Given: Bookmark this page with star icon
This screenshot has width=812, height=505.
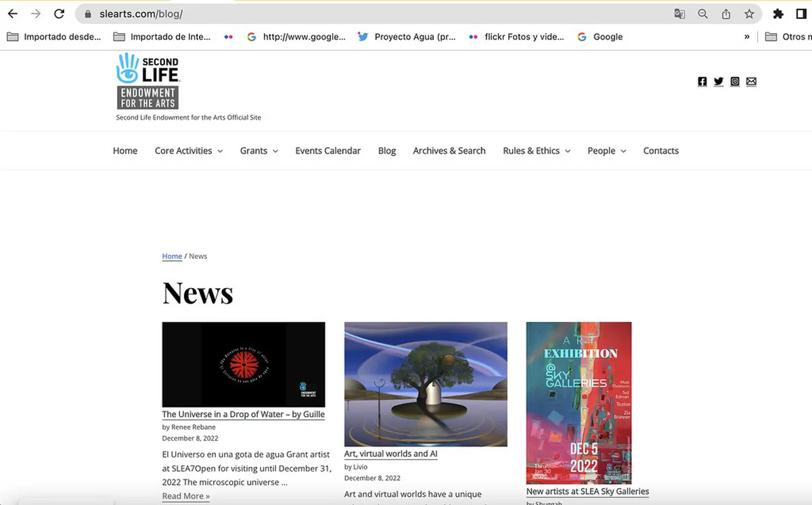Looking at the screenshot, I should (x=749, y=14).
